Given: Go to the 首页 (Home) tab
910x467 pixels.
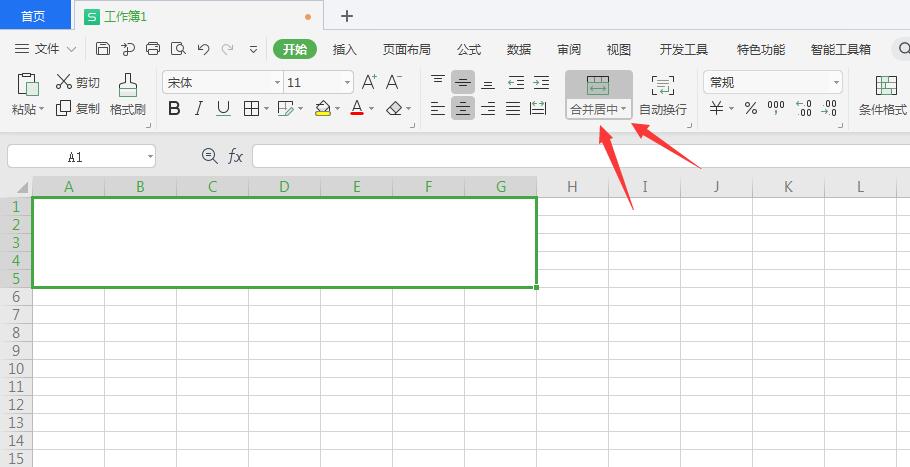Looking at the screenshot, I should click(34, 16).
